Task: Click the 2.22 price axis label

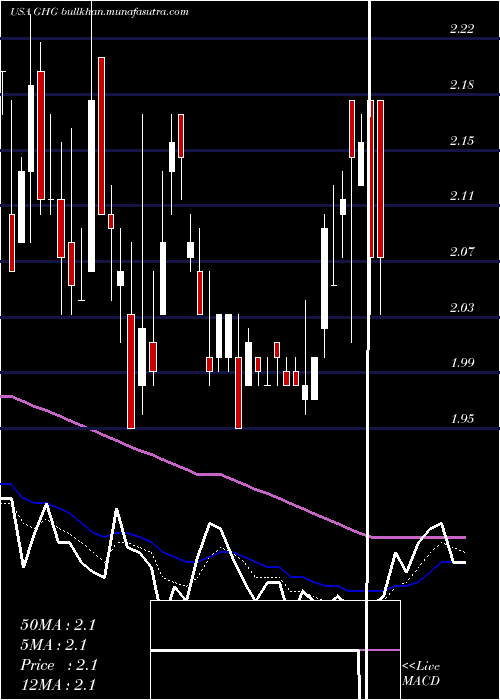Action: click(x=462, y=29)
